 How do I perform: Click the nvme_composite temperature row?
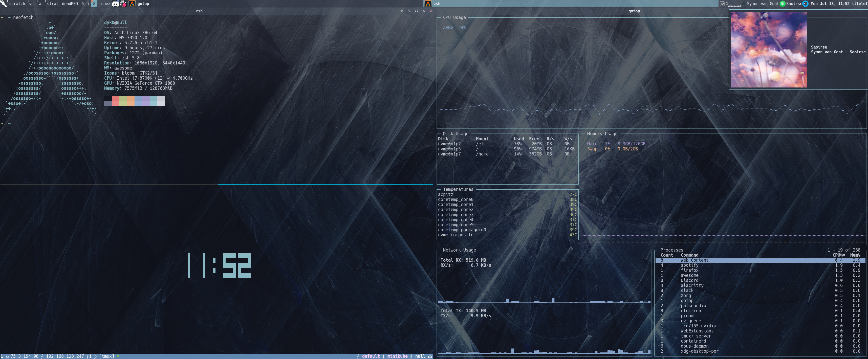[x=507, y=235]
